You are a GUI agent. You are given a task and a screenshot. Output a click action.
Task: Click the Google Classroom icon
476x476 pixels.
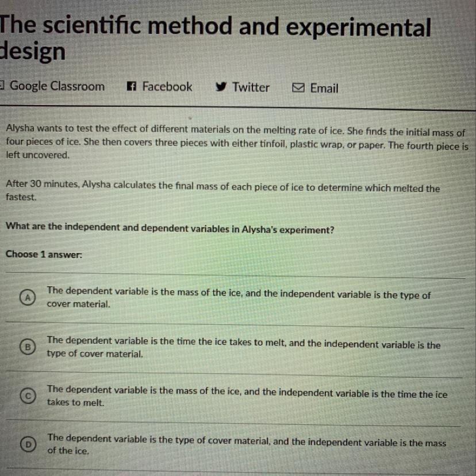2,86
